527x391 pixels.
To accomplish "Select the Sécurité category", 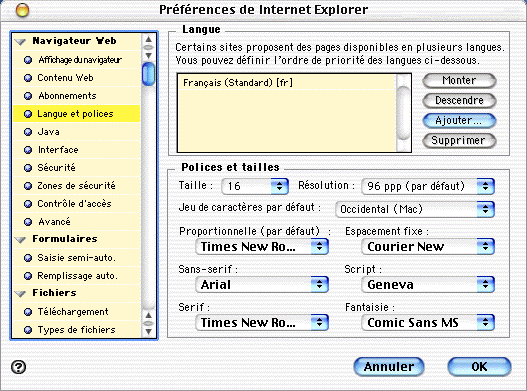I will pos(77,168).
